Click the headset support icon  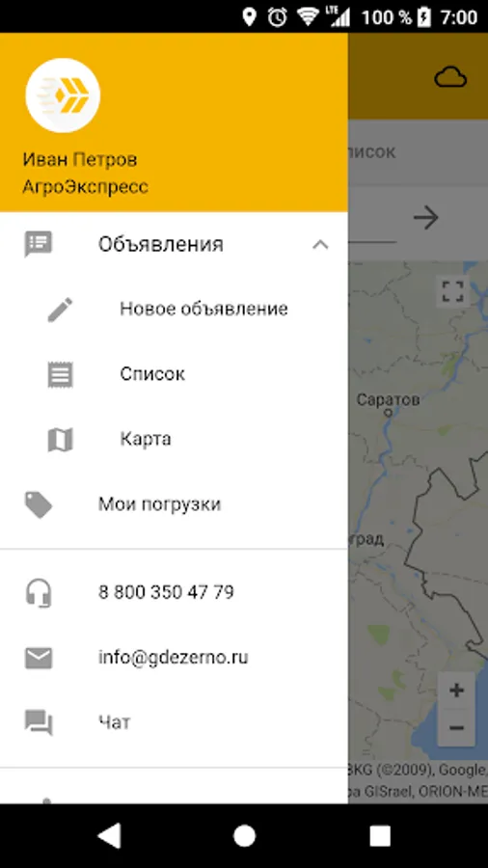[39, 593]
